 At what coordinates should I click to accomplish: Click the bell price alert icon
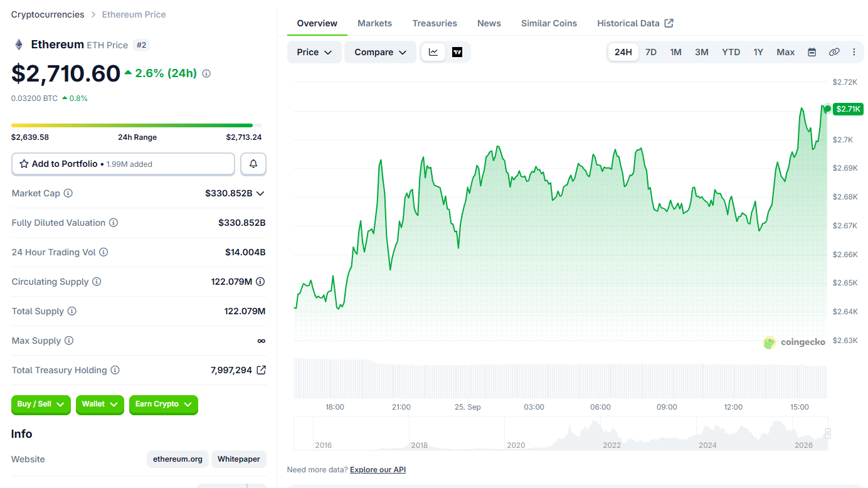point(253,164)
